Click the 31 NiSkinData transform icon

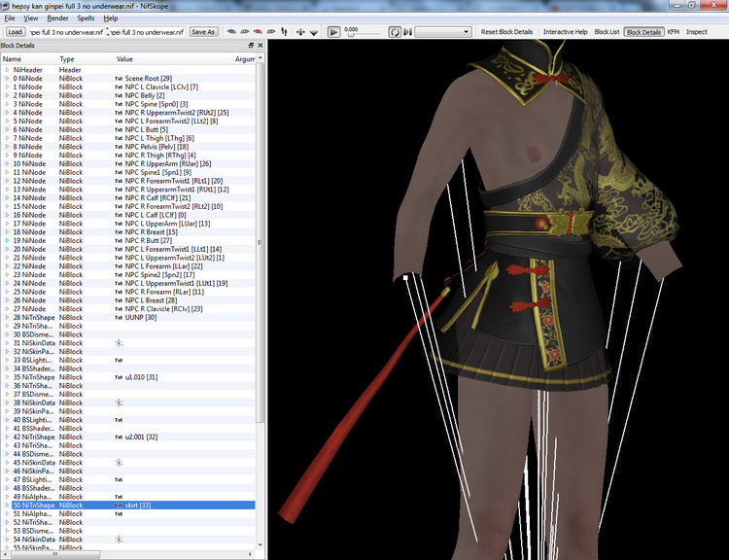tap(119, 343)
